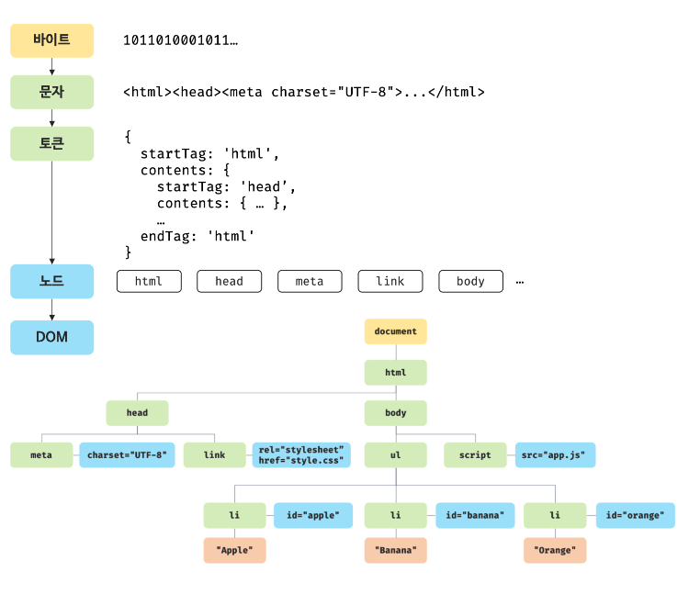The height and width of the screenshot is (594, 700).
Task: Select the id="apple" attribute node
Action: pyautogui.click(x=313, y=515)
